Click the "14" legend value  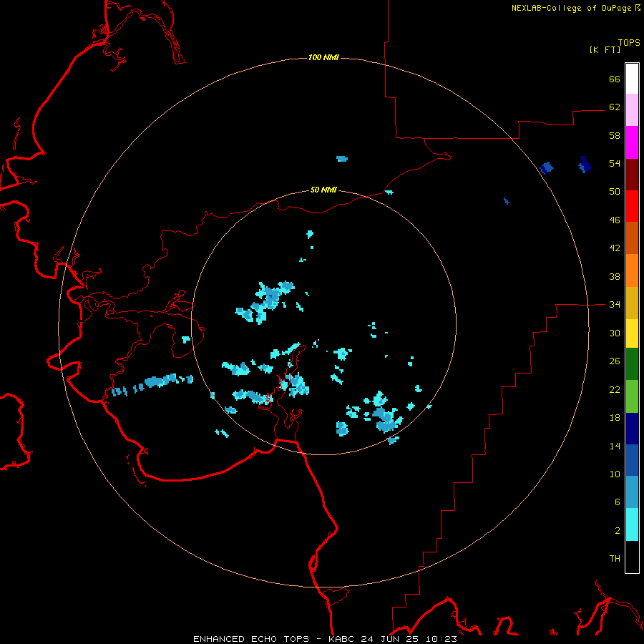coord(615,446)
